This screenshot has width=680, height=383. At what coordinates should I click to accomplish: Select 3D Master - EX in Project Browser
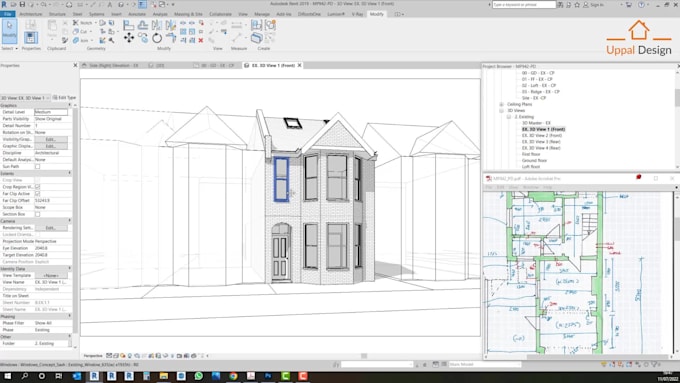(x=536, y=123)
